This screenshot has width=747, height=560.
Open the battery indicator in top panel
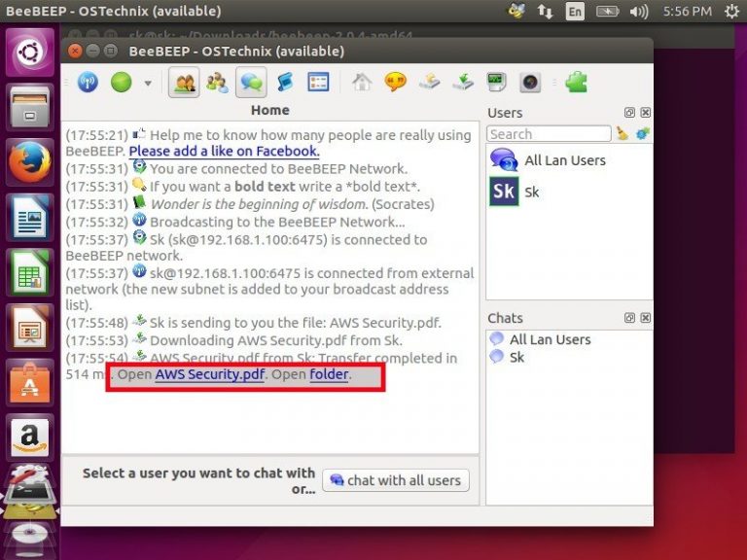(x=607, y=11)
